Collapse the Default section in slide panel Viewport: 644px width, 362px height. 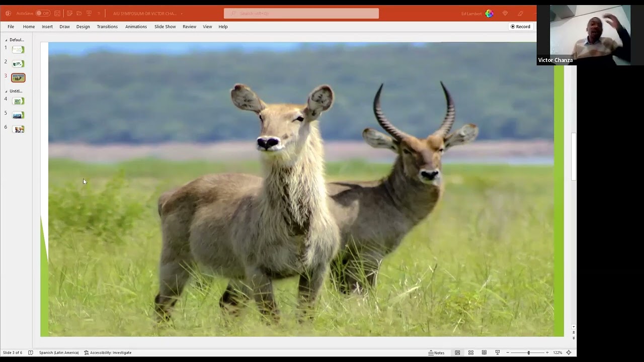point(7,40)
